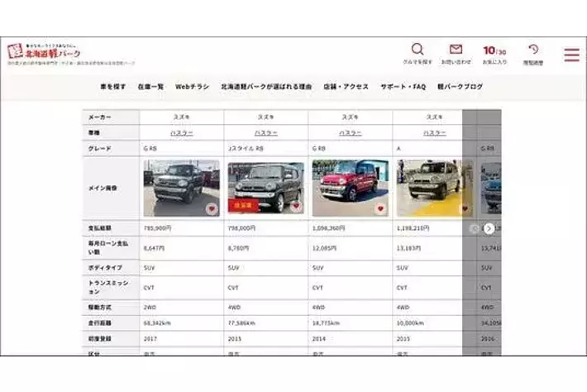Click the left arrow to scroll comparison
Screen dimensions: 587x392
pos(475,228)
